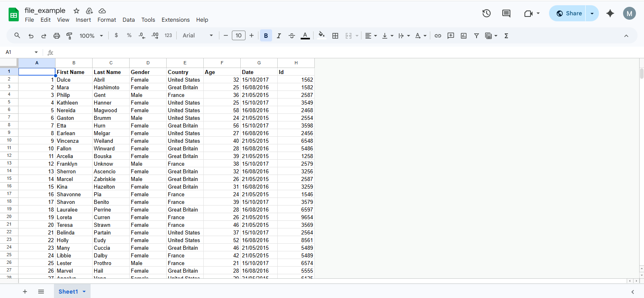Open the side panel arrow
The width and height of the screenshot is (644, 298).
click(633, 292)
